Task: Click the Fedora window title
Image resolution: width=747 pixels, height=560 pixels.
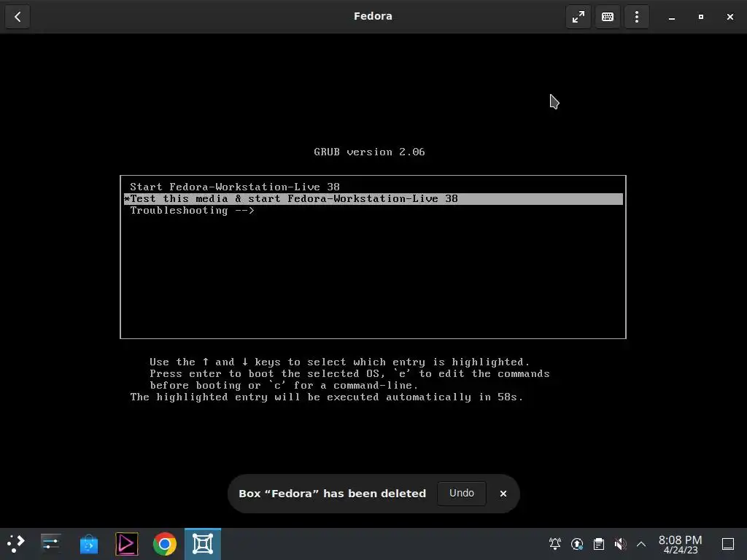Action: [x=373, y=16]
